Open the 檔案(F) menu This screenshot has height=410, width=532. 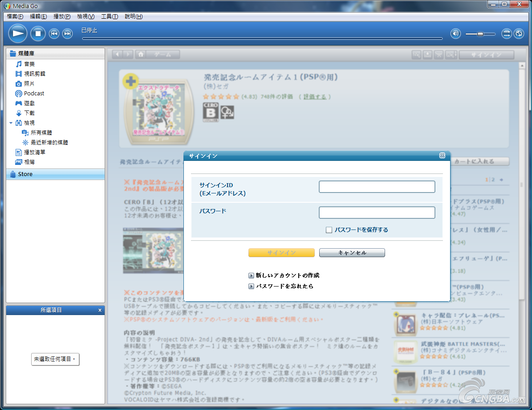[15, 16]
